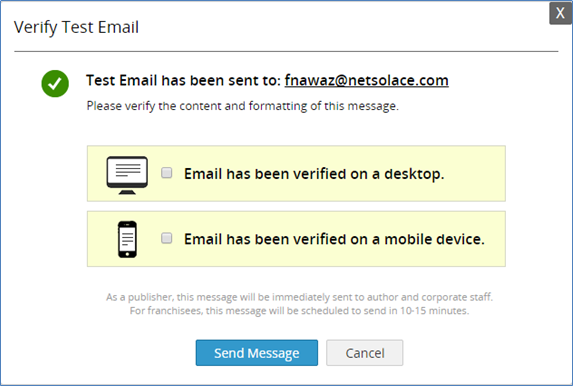Click the 'As a publisher' note line
This screenshot has height=386, width=573.
299,297
